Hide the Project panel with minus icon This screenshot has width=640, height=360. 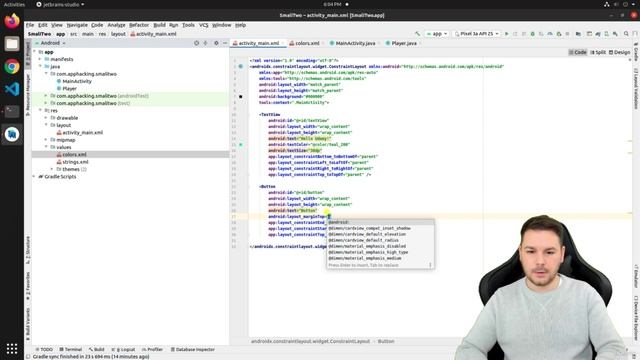225,43
